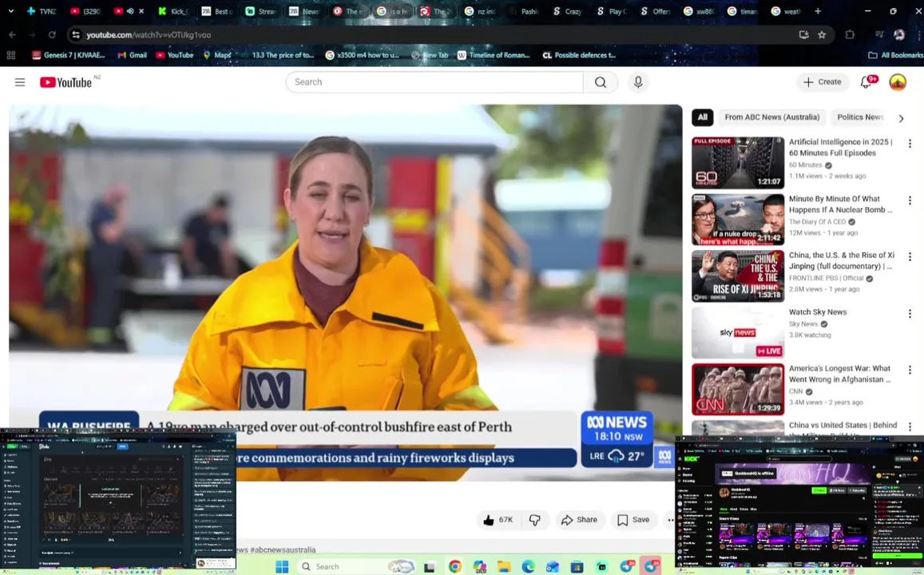This screenshot has width=924, height=575.
Task: Open the YouTube account avatar menu
Action: [898, 82]
